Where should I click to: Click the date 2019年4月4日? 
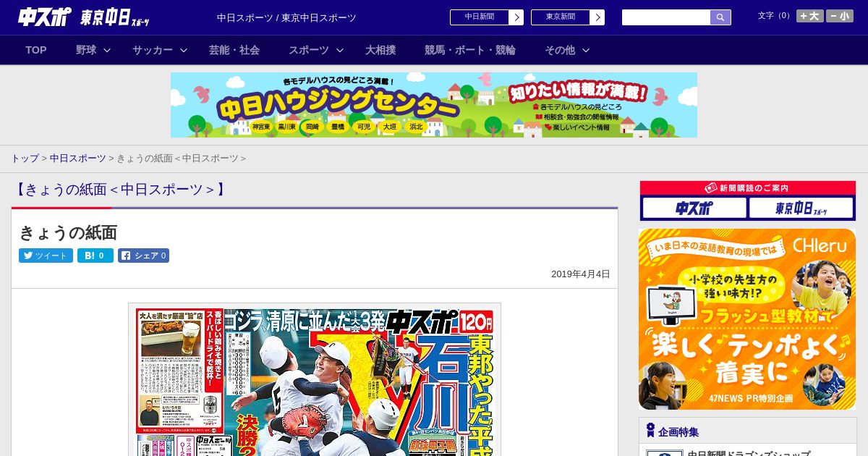coord(581,274)
